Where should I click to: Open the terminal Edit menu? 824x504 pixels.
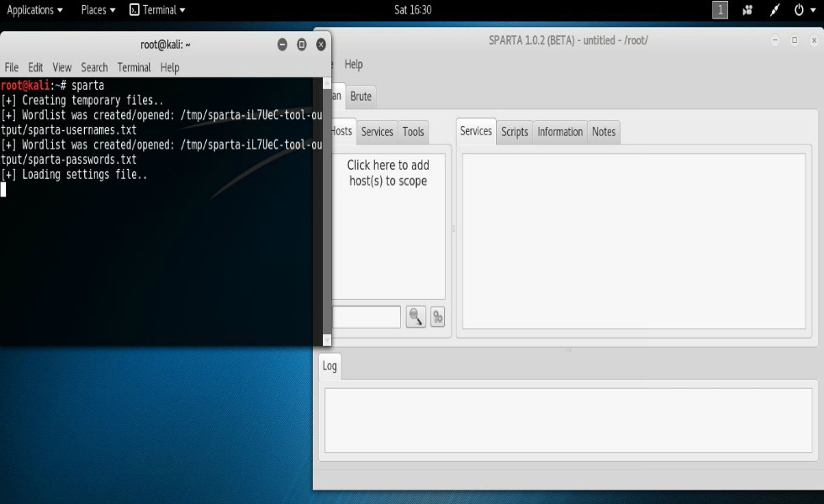tap(35, 67)
